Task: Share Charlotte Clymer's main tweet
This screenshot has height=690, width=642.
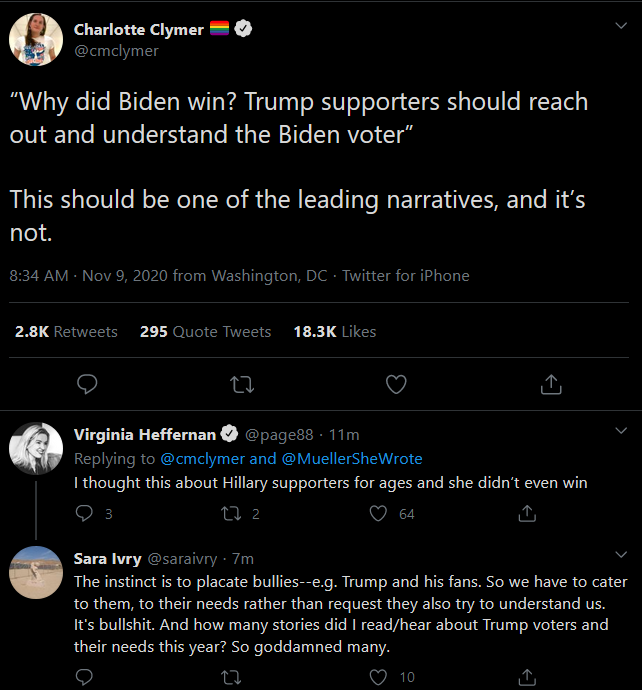Action: pos(551,384)
